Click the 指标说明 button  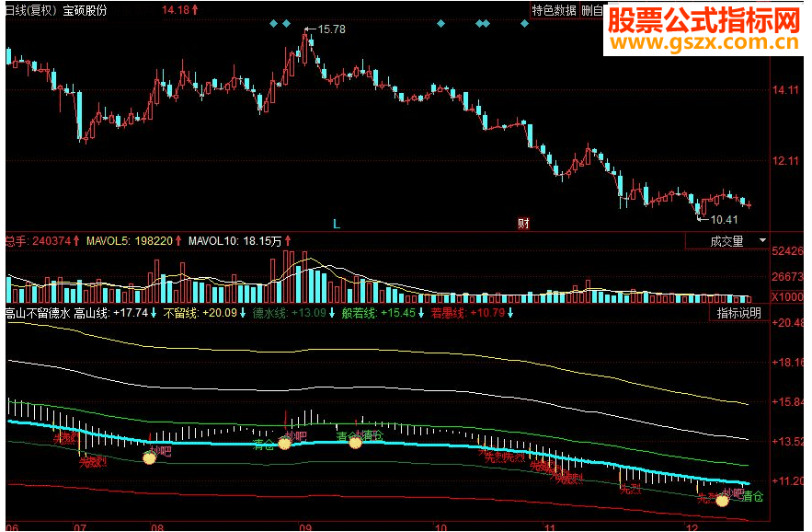coord(738,313)
